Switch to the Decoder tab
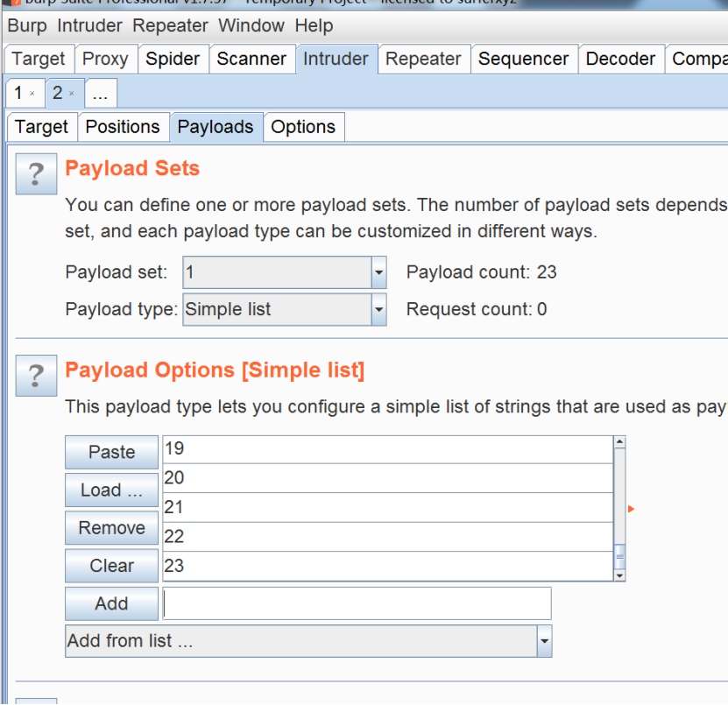The height and width of the screenshot is (705, 728). (620, 59)
